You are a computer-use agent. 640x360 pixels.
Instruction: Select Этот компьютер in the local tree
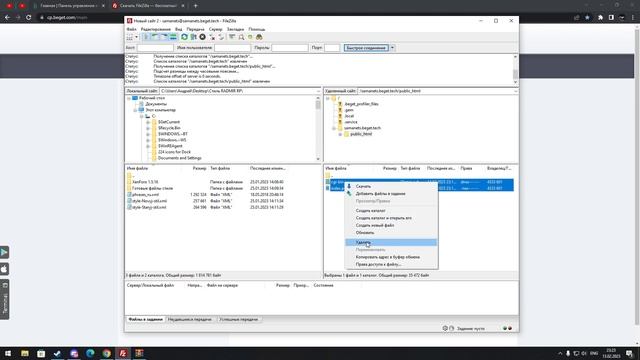[x=160, y=110]
